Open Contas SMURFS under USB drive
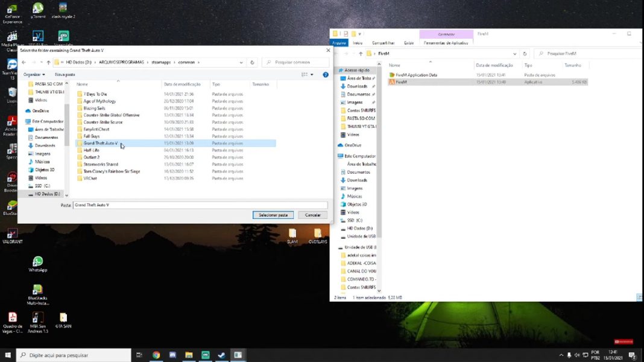This screenshot has width=644, height=362. coord(361,287)
